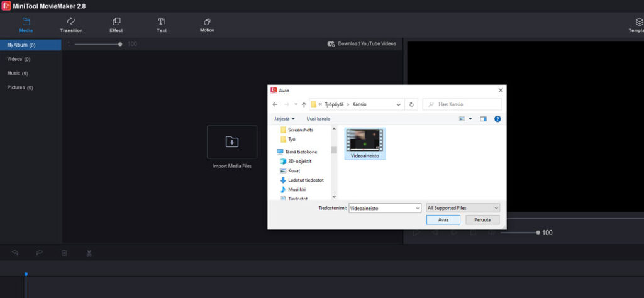Open the Järjestä organize dropdown

[x=284, y=118]
